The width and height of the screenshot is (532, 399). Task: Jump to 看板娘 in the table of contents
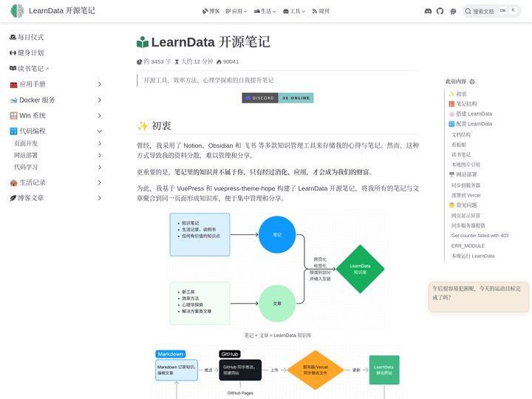[x=459, y=145]
